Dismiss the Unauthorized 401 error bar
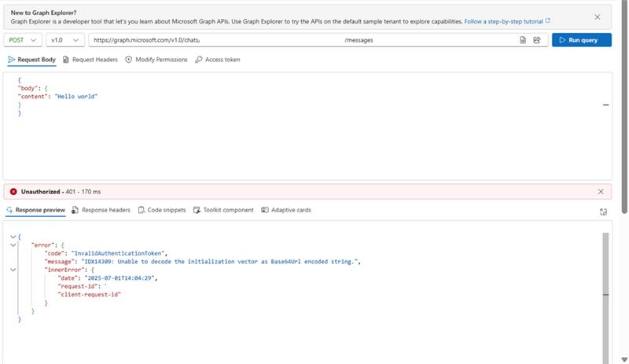Screen dimensions: 629x364 click(x=601, y=192)
